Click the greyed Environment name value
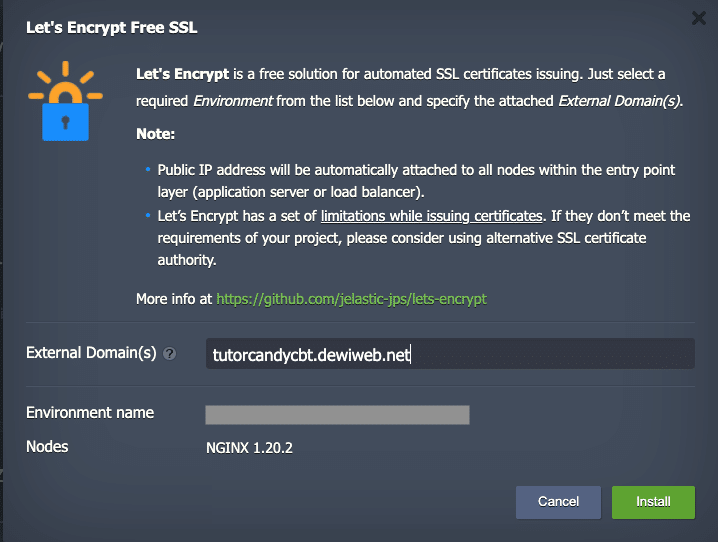The image size is (718, 542). [337, 415]
